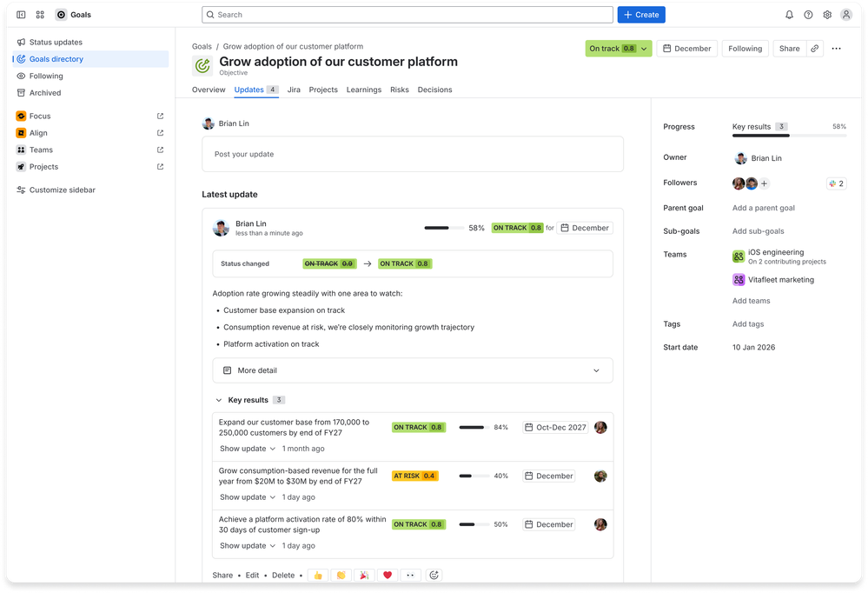Click Add a parent goal
This screenshot has height=593, width=868.
[x=764, y=208]
